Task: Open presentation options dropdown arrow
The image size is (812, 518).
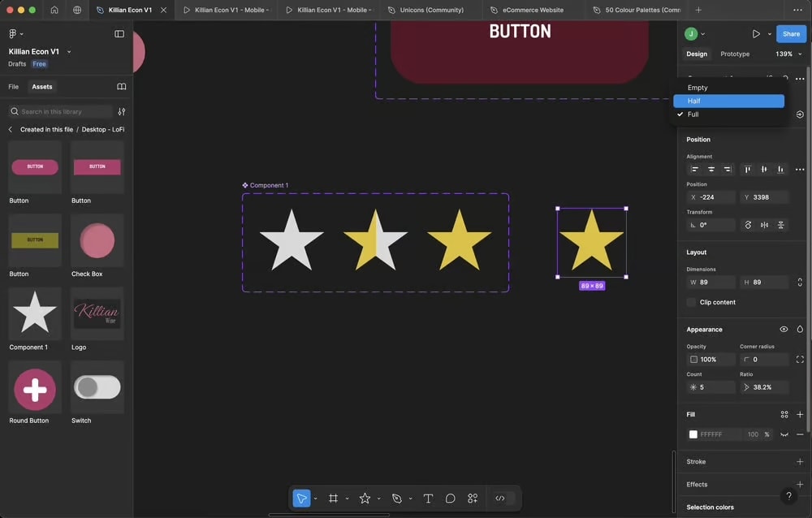Action: coord(770,34)
